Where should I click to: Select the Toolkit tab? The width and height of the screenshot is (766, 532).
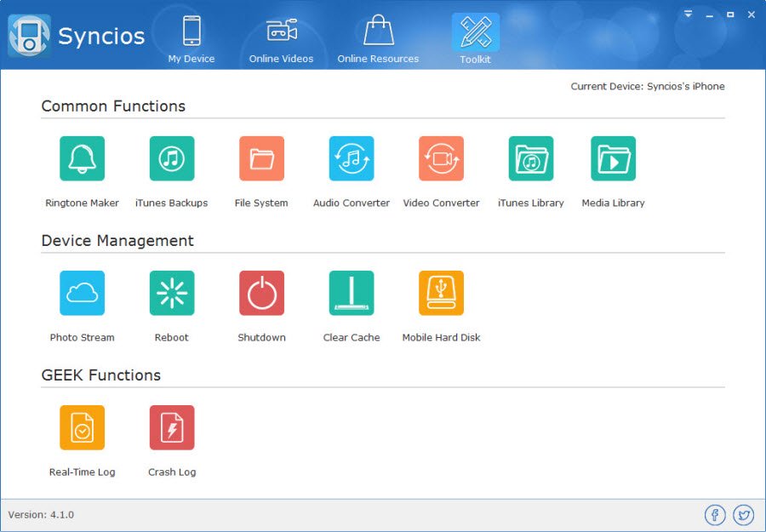(475, 39)
